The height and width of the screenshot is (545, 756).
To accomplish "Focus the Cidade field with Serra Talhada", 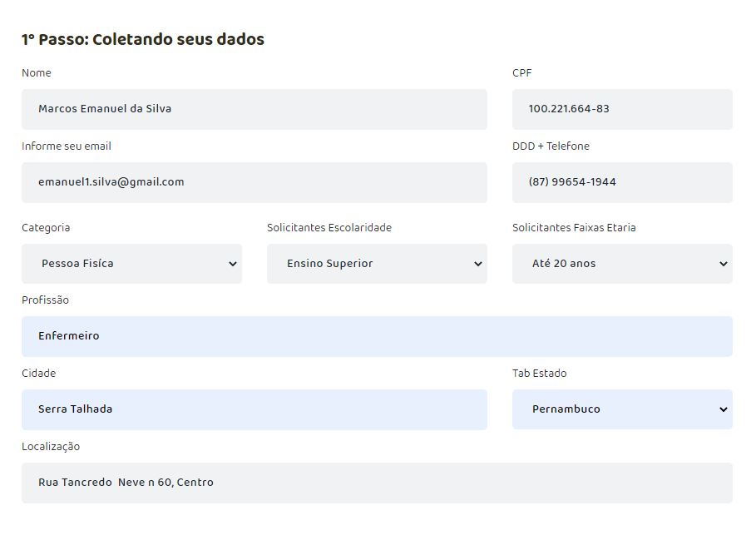I will point(254,409).
